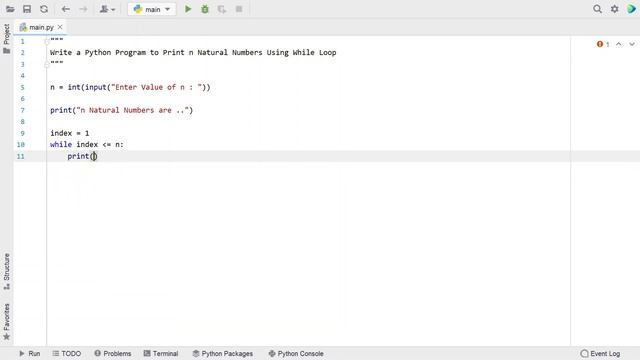The width and height of the screenshot is (640, 360).
Task: Open the Python Packages tool window
Action: [x=223, y=353]
